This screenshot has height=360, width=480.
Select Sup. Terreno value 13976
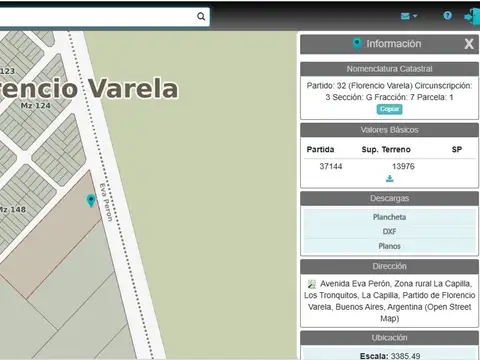coord(403,166)
